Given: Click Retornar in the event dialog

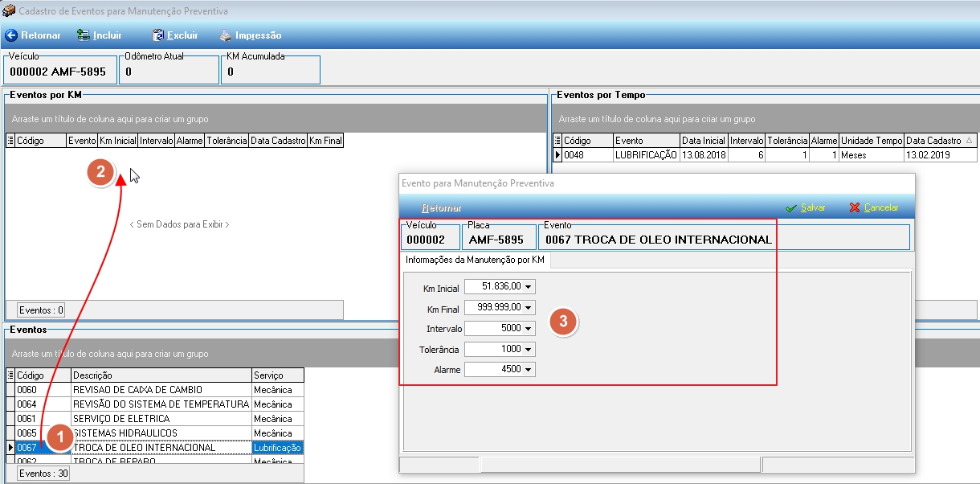Looking at the screenshot, I should 442,207.
